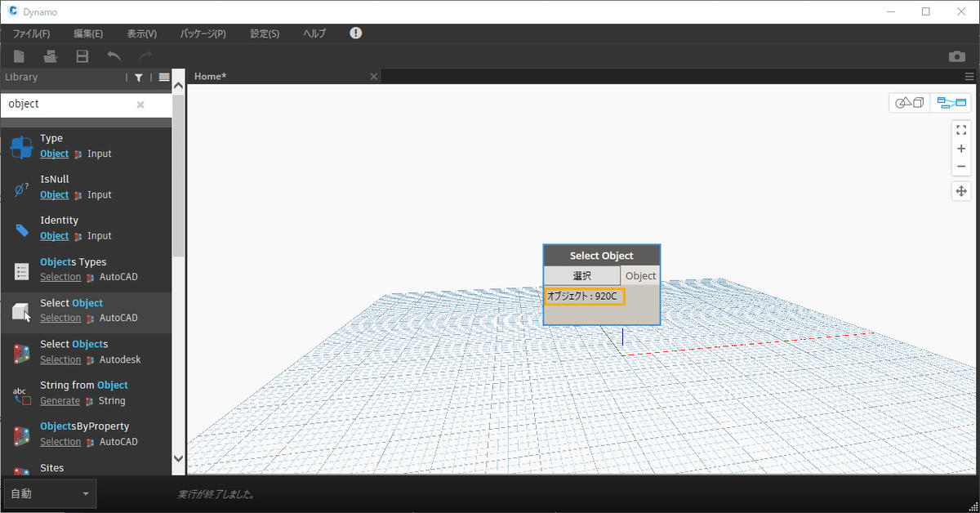Click the Objects Types list icon
The image size is (980, 513).
pos(21,270)
